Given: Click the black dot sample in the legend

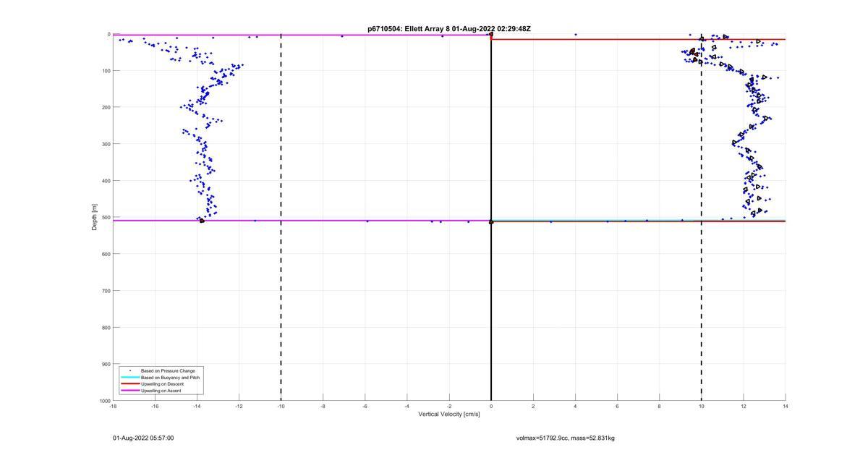Looking at the screenshot, I should coord(129,371).
